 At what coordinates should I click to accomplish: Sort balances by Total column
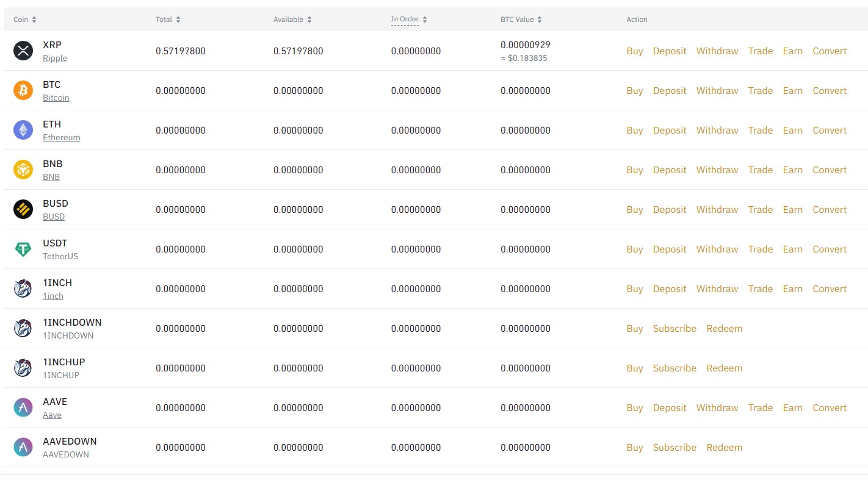click(x=168, y=20)
